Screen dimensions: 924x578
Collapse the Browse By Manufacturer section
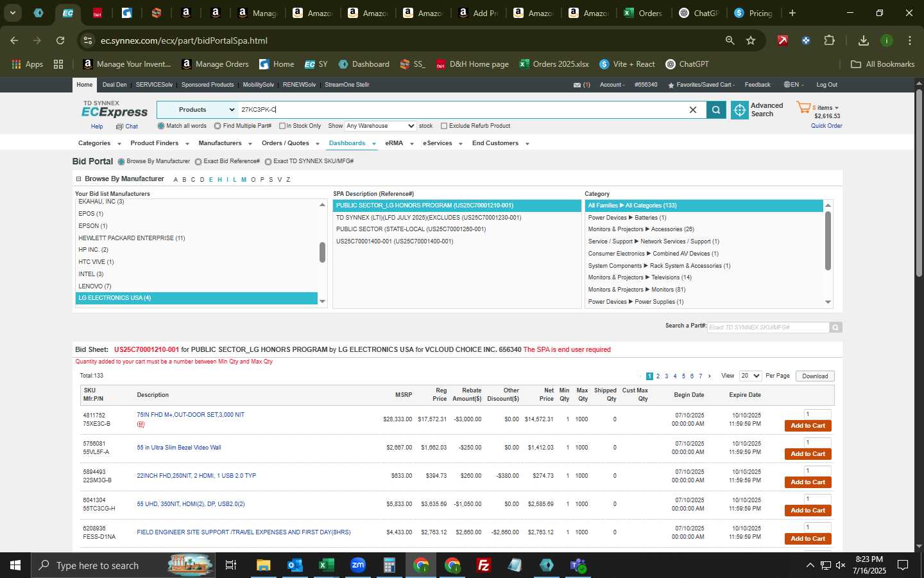tap(78, 179)
